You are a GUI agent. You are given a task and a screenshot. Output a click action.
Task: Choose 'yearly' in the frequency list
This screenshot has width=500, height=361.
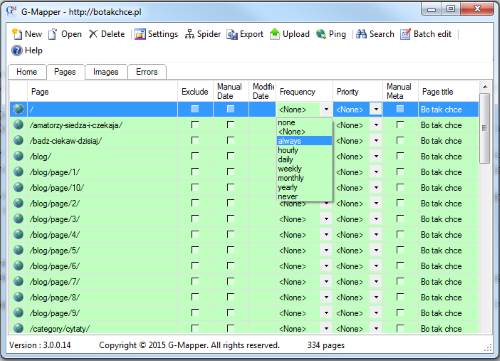tap(304, 187)
